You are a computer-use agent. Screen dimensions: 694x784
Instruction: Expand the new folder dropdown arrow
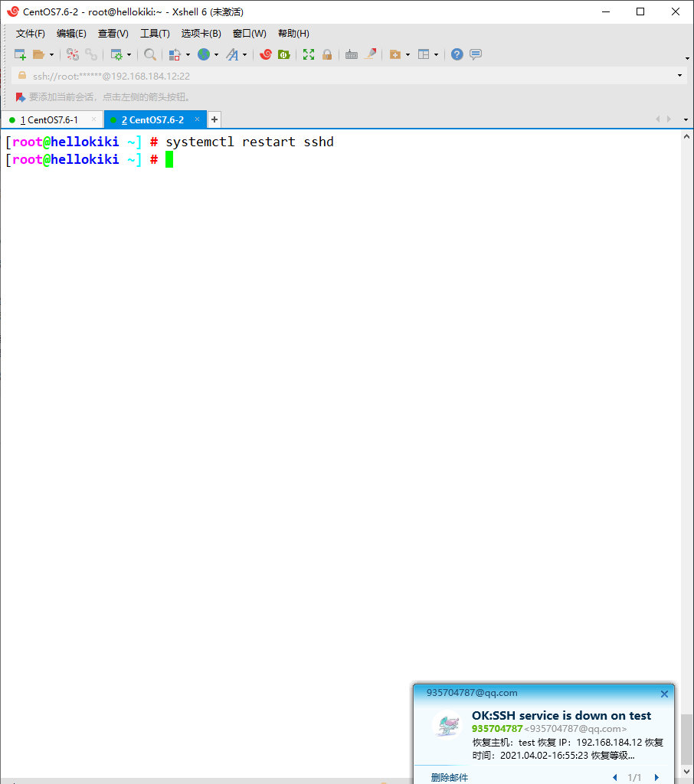408,55
